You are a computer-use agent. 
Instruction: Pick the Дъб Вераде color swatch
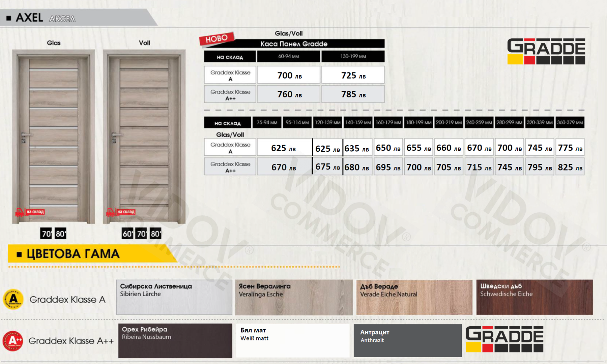click(414, 297)
